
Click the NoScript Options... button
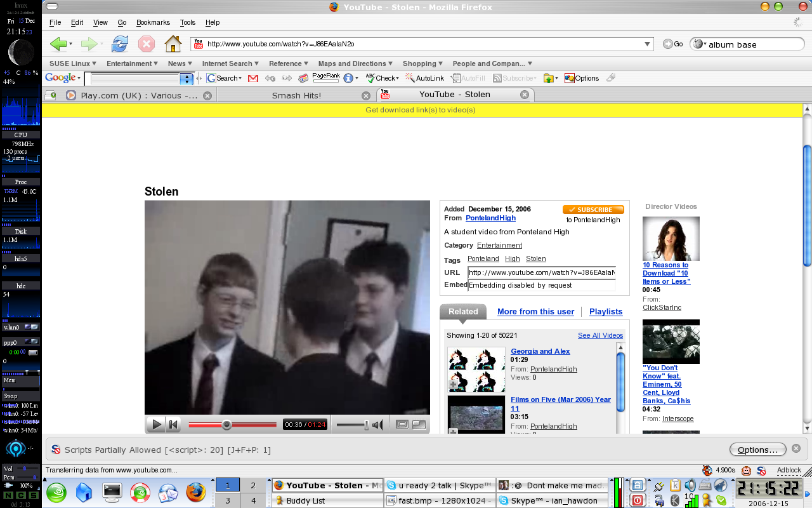757,450
